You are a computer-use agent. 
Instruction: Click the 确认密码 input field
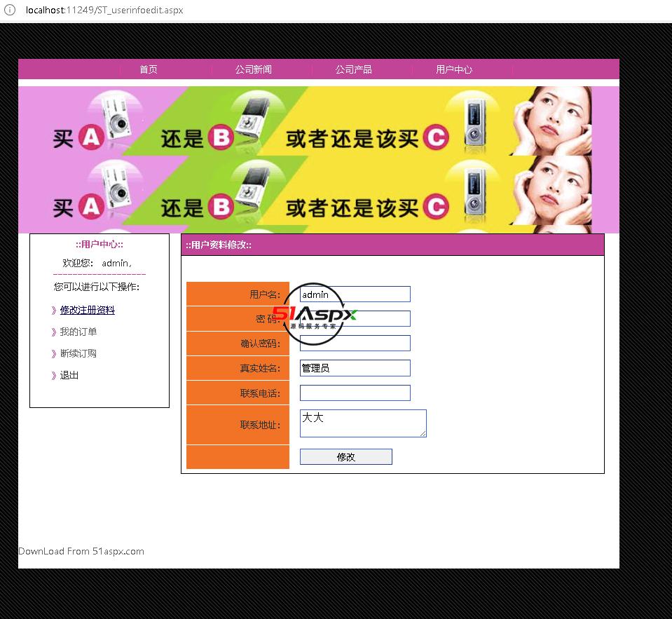pos(355,343)
